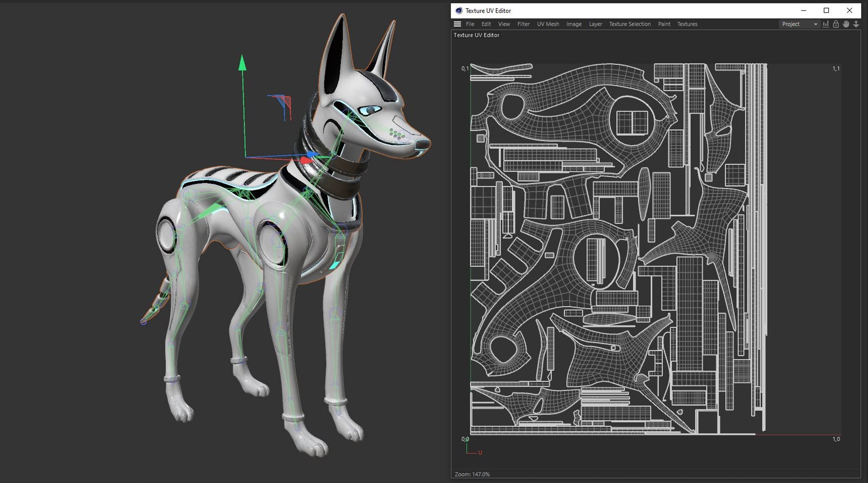This screenshot has height=483, width=868.
Task: Open the View menu
Action: (x=504, y=24)
